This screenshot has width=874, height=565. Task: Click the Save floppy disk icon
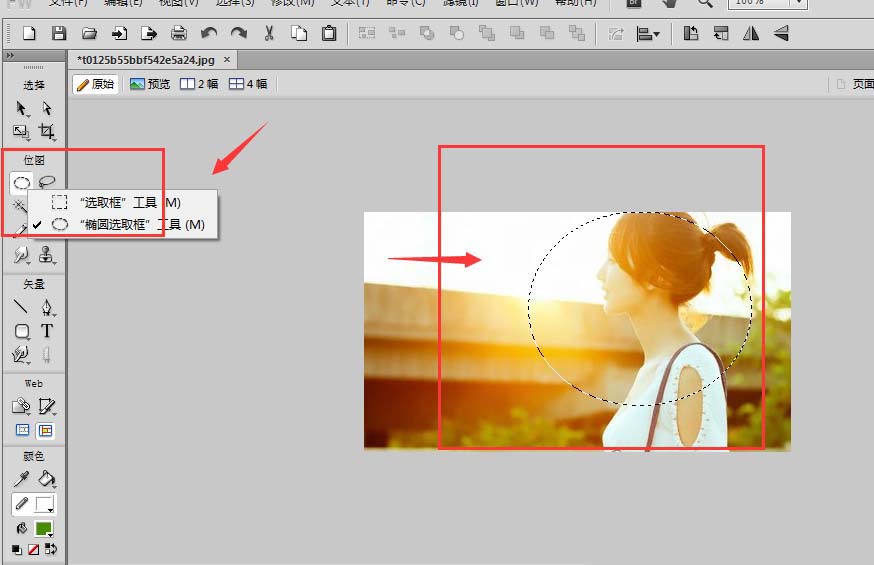[59, 33]
